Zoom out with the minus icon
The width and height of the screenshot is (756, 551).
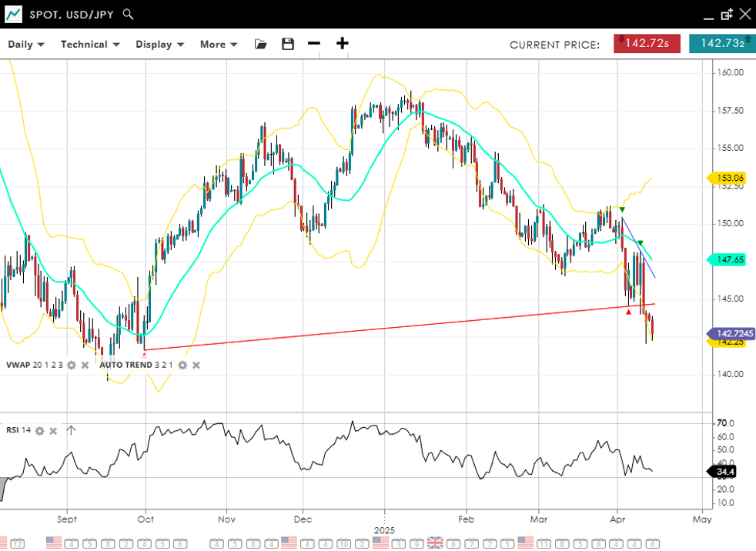tap(313, 44)
